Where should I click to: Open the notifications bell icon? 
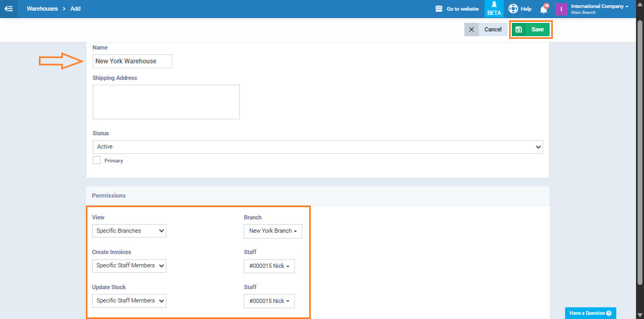click(543, 9)
